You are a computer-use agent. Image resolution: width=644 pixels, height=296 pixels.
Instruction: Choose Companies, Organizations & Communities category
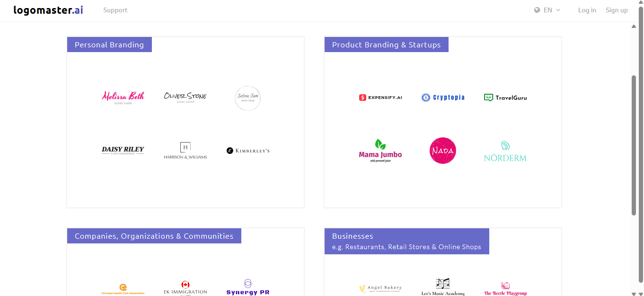[154, 236]
